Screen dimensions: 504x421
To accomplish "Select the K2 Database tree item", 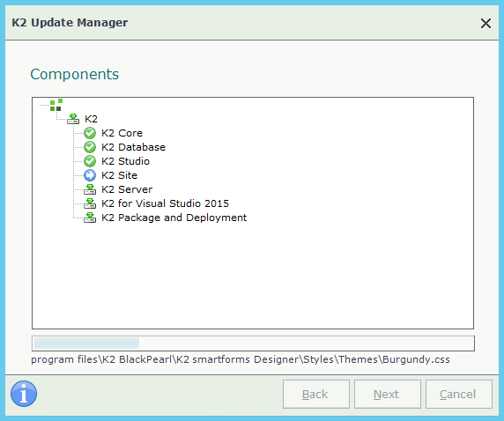I will 133,147.
